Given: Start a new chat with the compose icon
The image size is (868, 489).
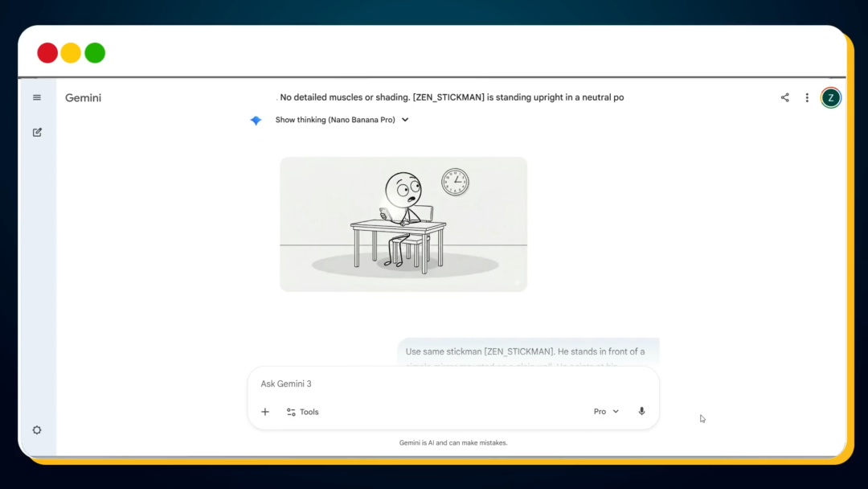Looking at the screenshot, I should click(37, 132).
